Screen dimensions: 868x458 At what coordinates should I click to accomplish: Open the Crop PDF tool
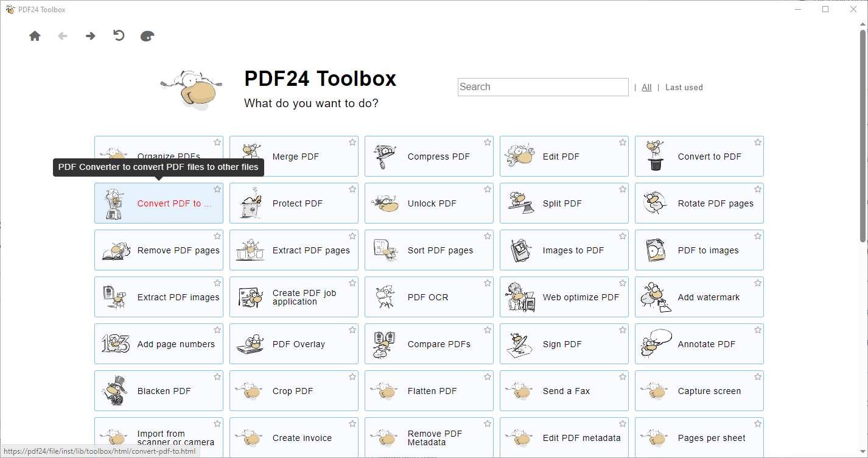click(294, 391)
